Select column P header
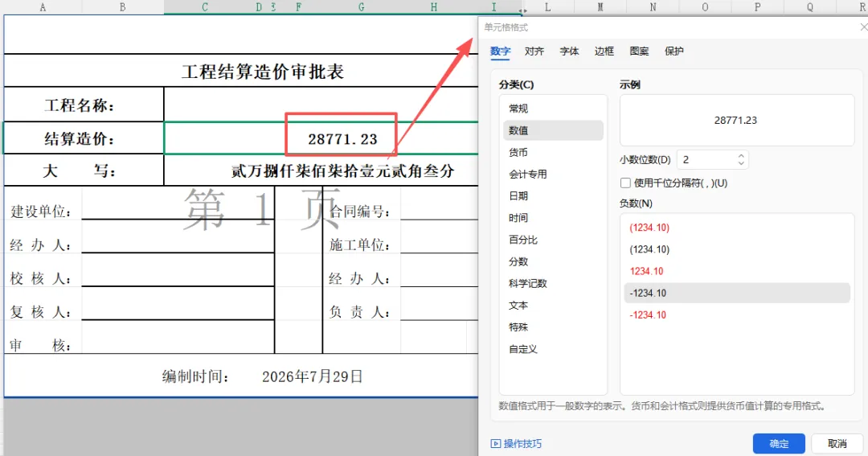 click(757, 7)
